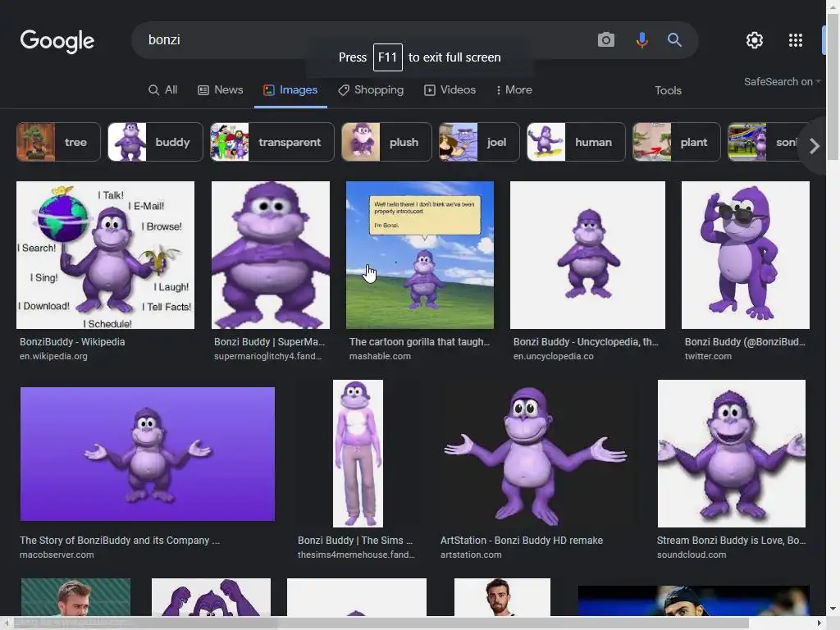The height and width of the screenshot is (630, 840).
Task: Go to the Videos tab
Action: coord(450,90)
